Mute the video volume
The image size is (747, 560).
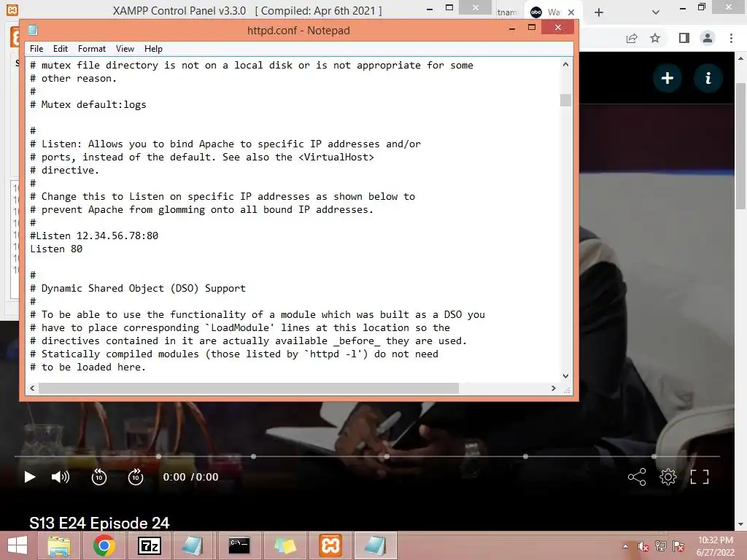click(x=61, y=477)
